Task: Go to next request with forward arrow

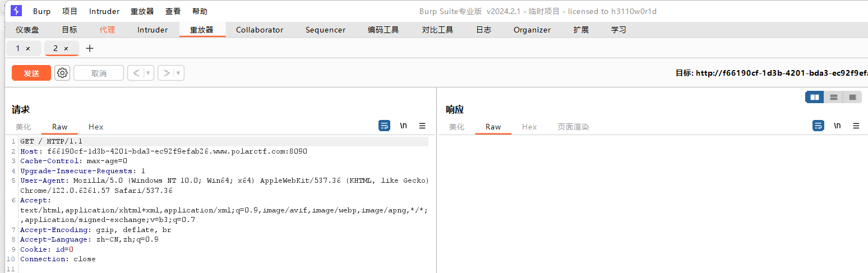Action: 165,73
